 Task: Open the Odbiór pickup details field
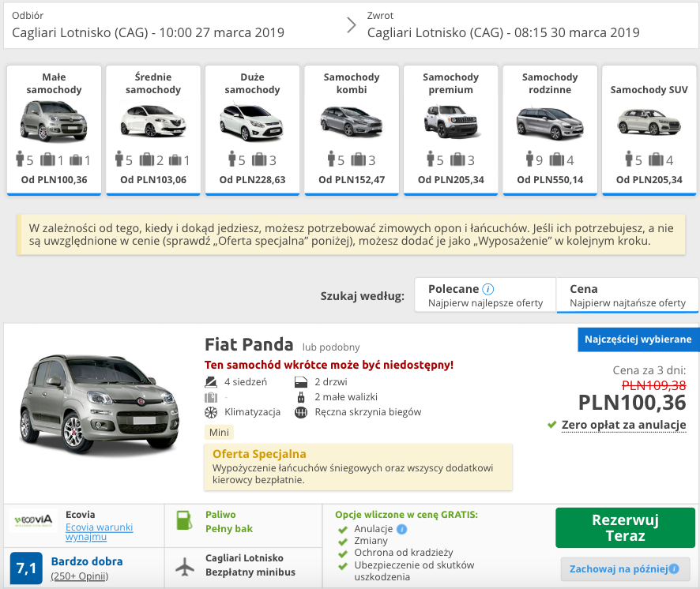click(170, 25)
